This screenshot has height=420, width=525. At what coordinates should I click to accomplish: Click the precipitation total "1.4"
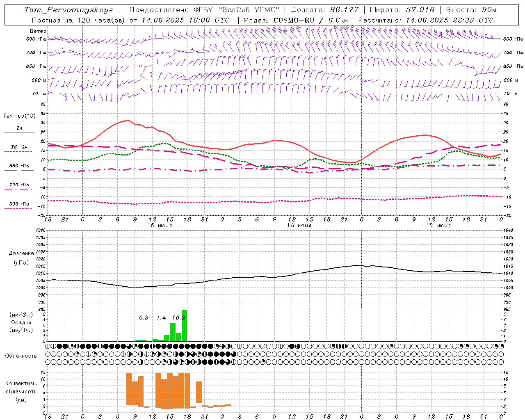tap(161, 317)
